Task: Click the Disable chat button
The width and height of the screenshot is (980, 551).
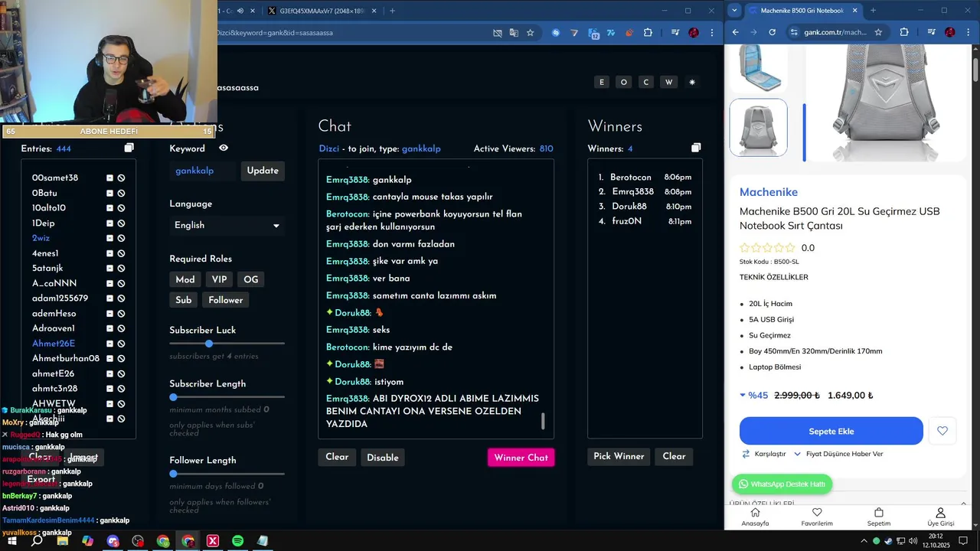Action: [x=383, y=458]
